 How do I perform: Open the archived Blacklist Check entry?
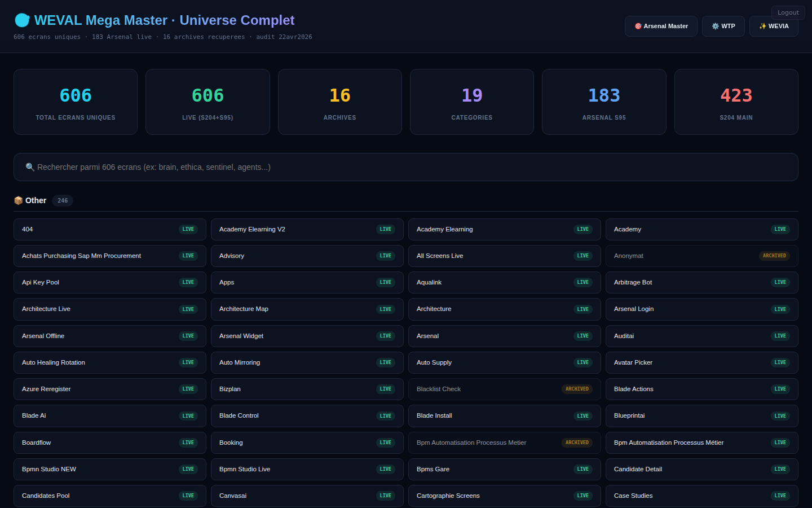coord(504,389)
